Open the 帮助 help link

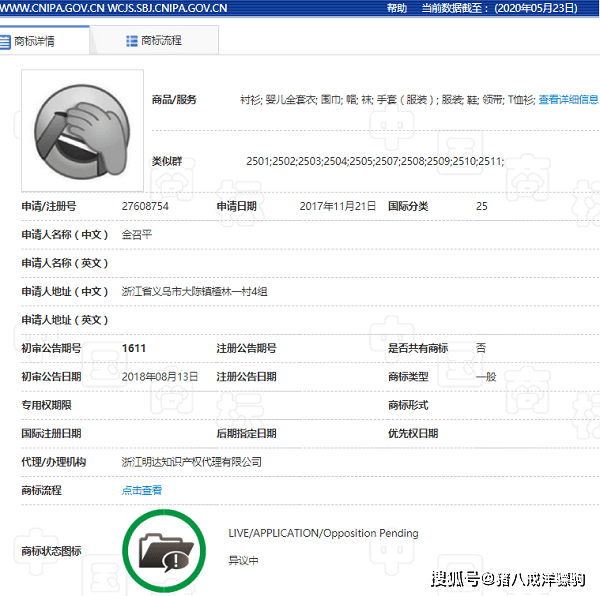[x=397, y=8]
